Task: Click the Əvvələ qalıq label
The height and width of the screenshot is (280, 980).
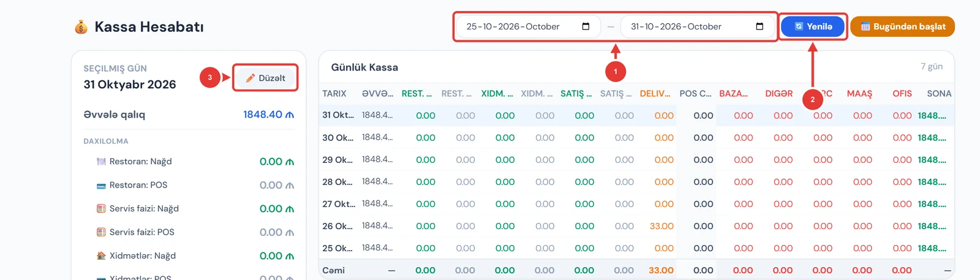Action: [x=115, y=115]
